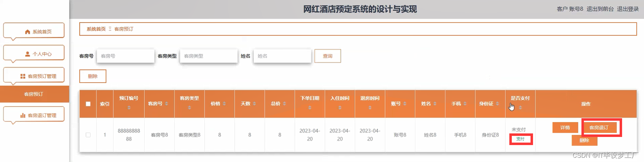Click the 姓名8 table cell

(430, 135)
